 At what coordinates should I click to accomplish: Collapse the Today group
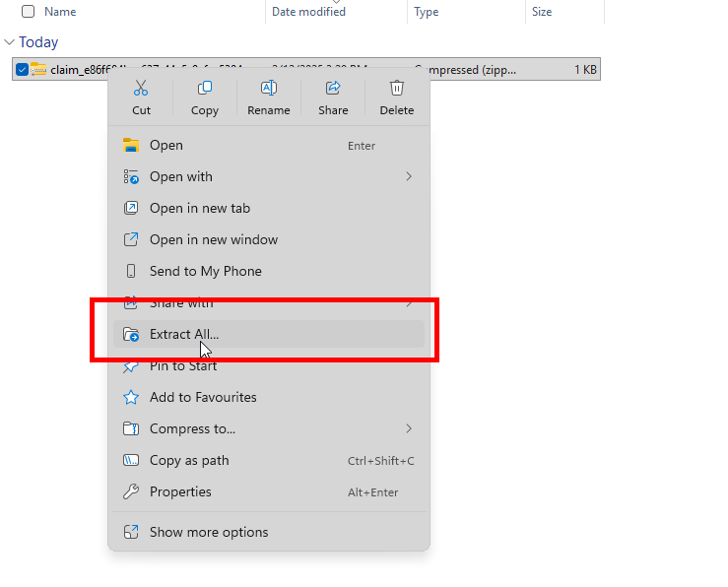tap(10, 42)
